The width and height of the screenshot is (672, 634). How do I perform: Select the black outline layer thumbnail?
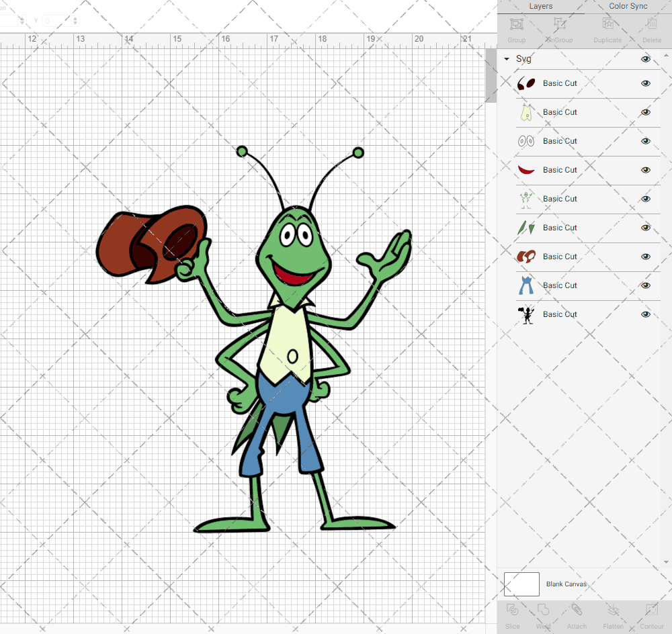pos(526,314)
